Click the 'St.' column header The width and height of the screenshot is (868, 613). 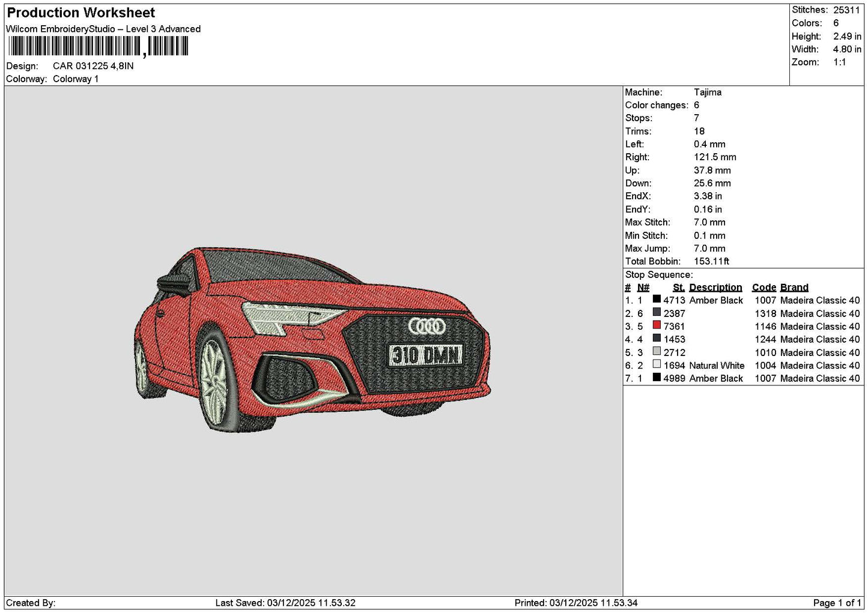[x=679, y=288]
